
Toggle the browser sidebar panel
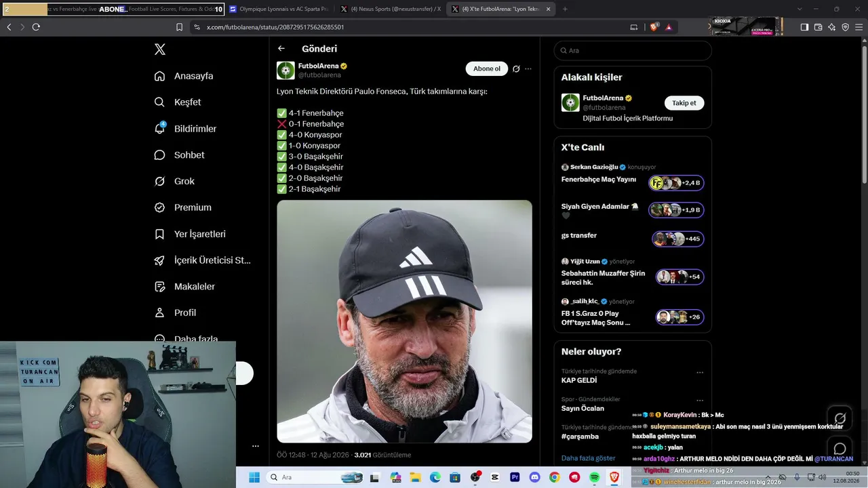804,27
